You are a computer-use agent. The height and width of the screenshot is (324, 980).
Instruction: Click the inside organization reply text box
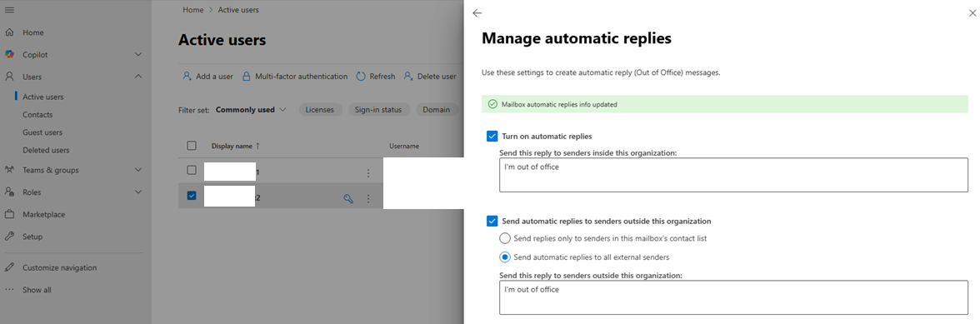(x=733, y=175)
